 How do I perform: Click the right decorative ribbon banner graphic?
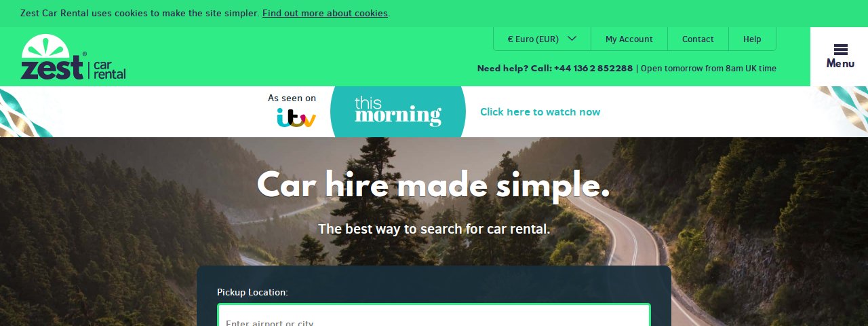pyautogui.click(x=840, y=112)
